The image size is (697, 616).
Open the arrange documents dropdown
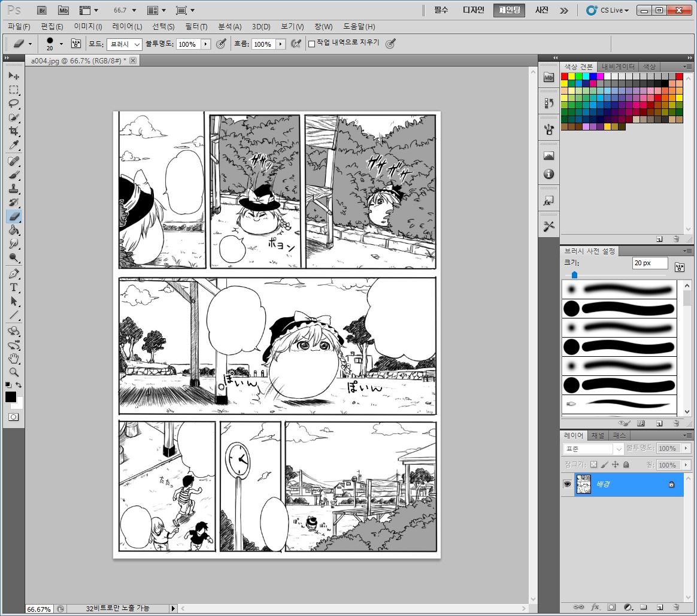(156, 10)
